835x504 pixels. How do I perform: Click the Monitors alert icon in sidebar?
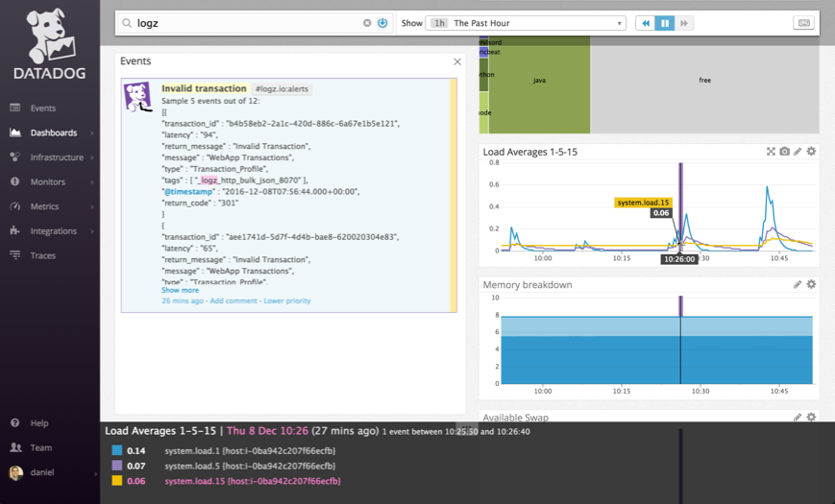[15, 180]
